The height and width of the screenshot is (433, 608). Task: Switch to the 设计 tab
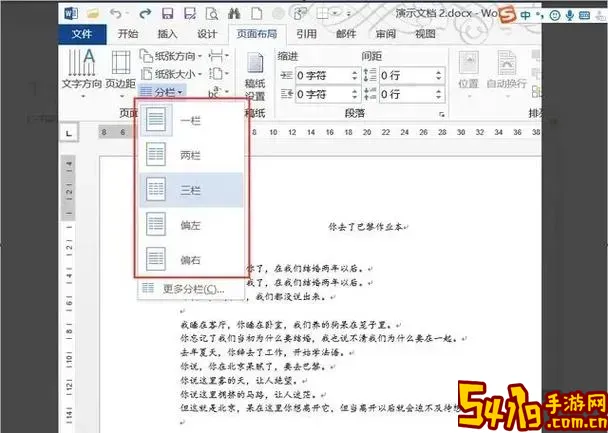[x=207, y=34]
